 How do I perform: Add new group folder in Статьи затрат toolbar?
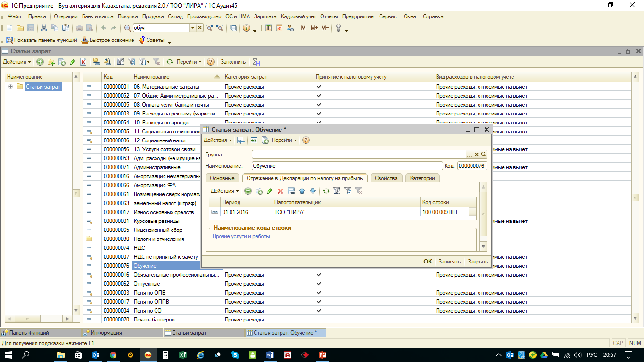pos(51,62)
